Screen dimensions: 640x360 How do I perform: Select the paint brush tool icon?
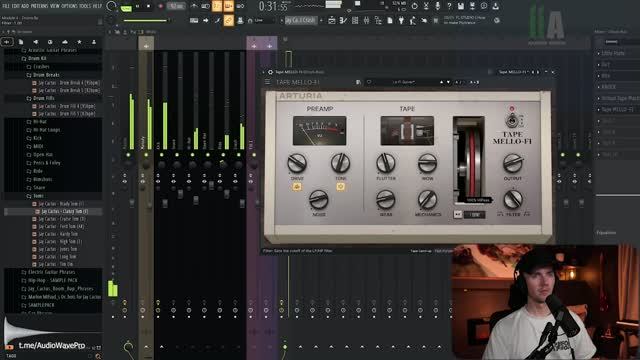(x=218, y=20)
